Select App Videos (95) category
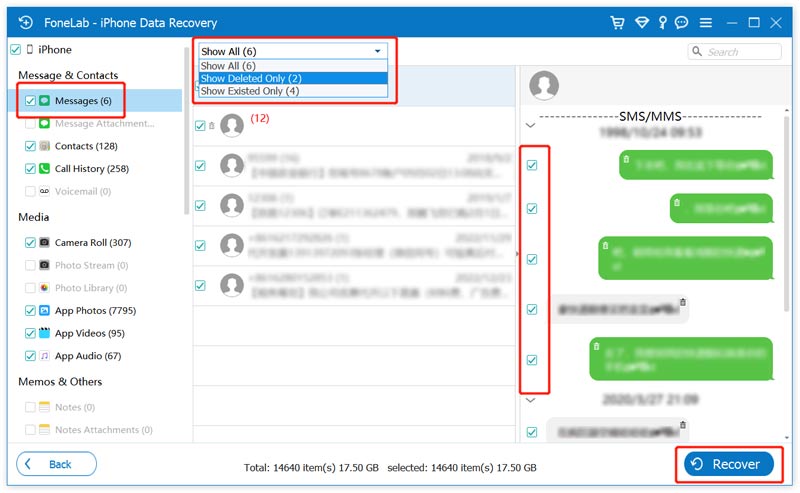The height and width of the screenshot is (493, 800). point(90,333)
